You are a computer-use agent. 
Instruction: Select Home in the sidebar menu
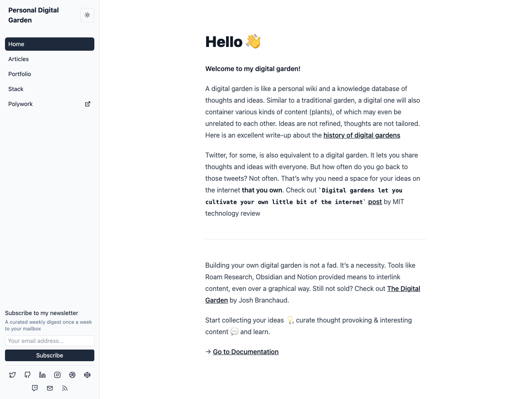pos(49,44)
